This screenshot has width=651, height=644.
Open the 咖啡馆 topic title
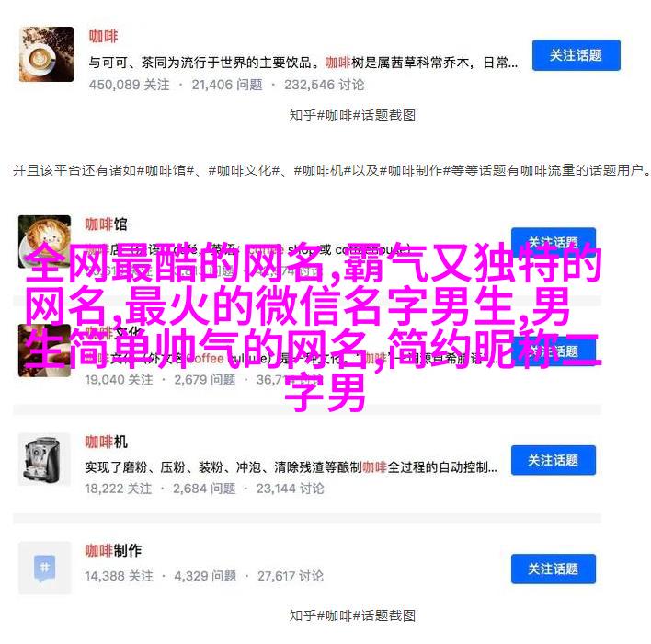click(x=106, y=224)
